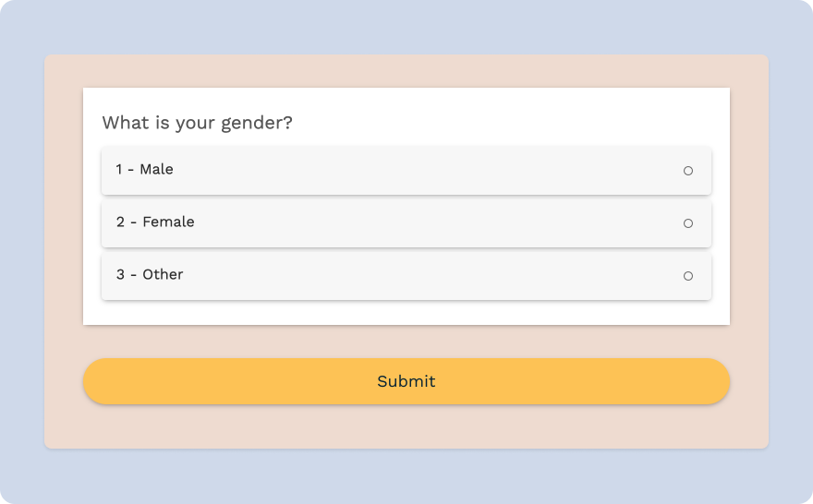Click the Submit button
813x504 pixels.
tap(406, 381)
